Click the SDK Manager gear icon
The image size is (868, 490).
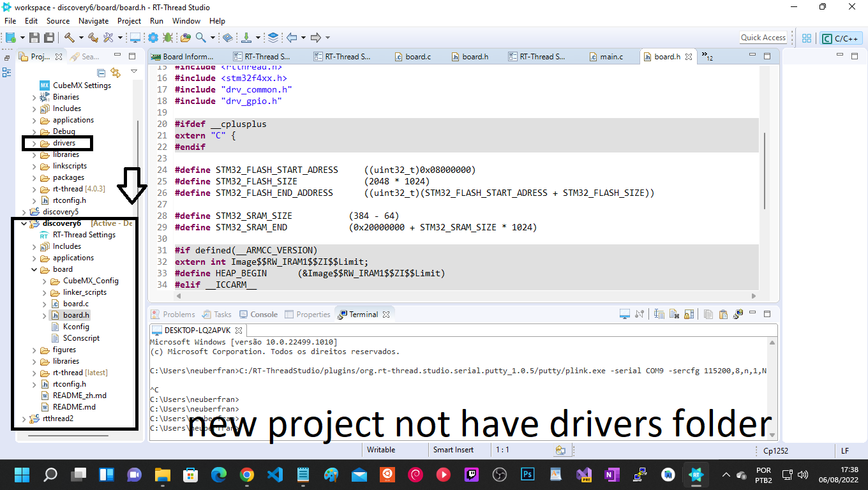[152, 38]
